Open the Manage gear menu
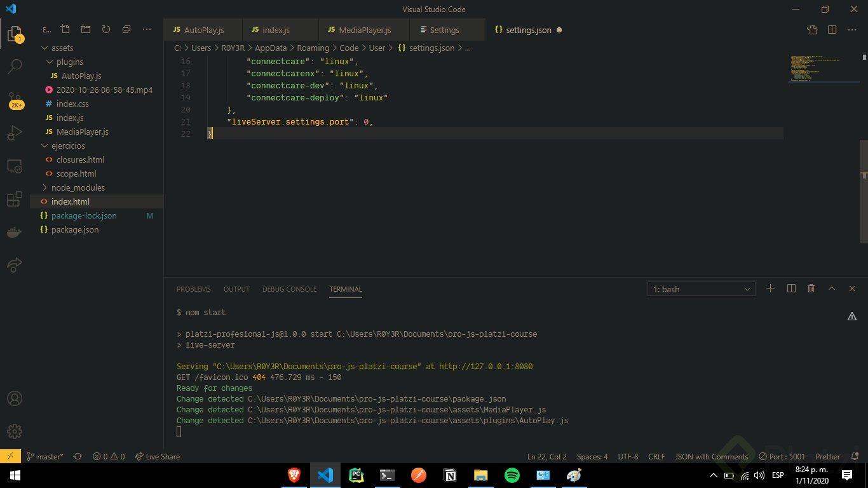Viewport: 868px width, 488px height. click(x=15, y=431)
